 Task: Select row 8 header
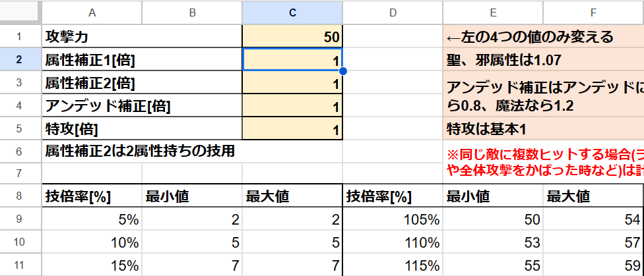tap(20, 196)
